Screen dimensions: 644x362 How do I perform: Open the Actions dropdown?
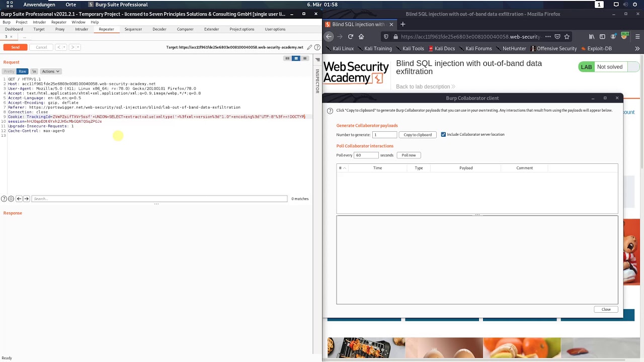tap(50, 71)
